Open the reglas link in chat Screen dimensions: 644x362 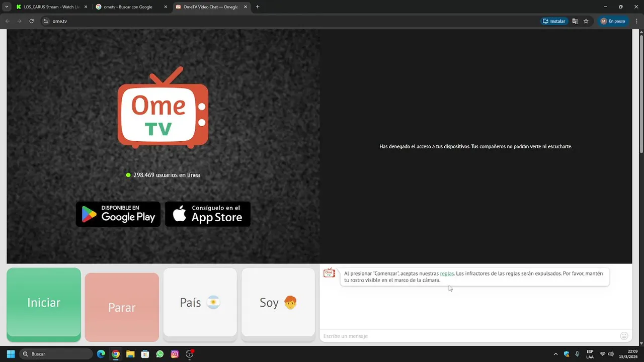point(447,274)
